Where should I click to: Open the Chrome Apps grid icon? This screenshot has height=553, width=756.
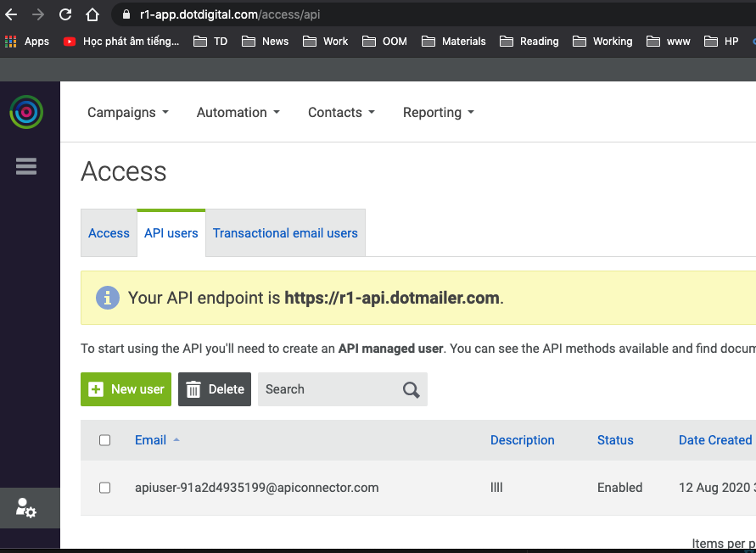(x=11, y=41)
